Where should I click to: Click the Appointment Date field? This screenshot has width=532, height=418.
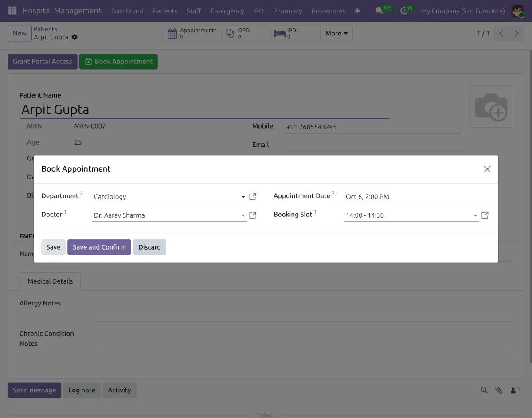417,197
